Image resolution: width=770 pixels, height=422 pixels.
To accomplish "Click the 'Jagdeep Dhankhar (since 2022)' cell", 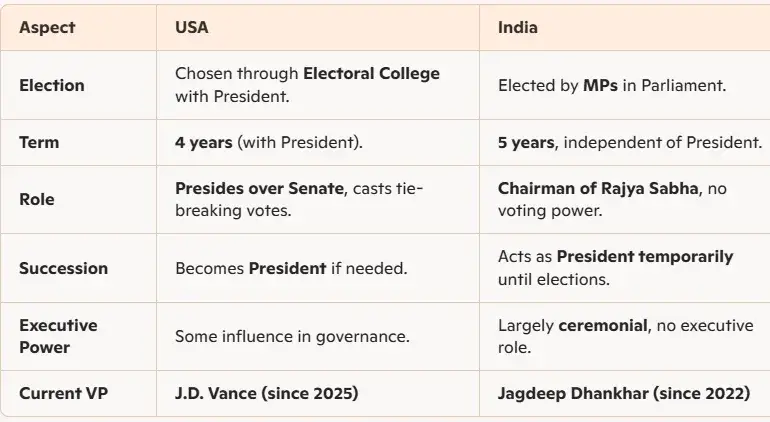I will 624,394.
